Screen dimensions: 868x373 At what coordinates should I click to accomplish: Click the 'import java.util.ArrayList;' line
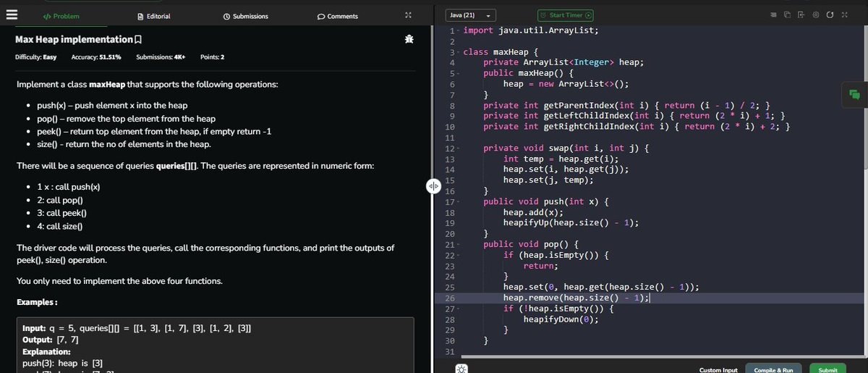531,30
